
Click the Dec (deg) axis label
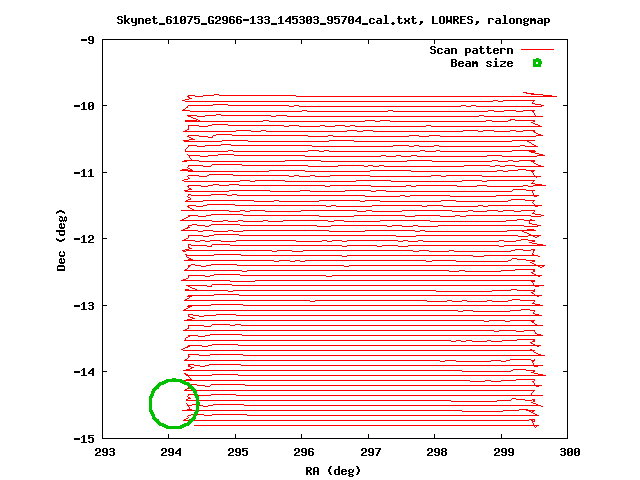[62, 239]
